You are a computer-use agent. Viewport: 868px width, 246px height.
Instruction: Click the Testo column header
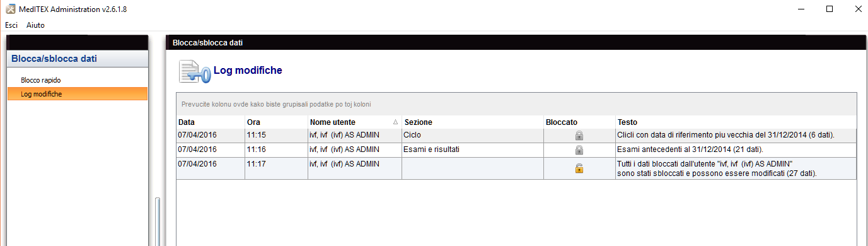736,122
